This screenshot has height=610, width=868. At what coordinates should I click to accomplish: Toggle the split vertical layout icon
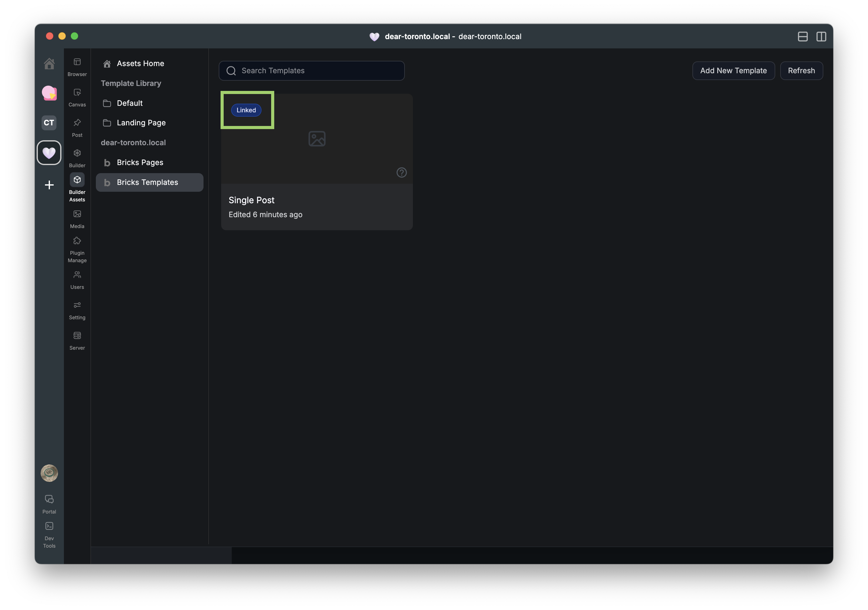(x=821, y=36)
